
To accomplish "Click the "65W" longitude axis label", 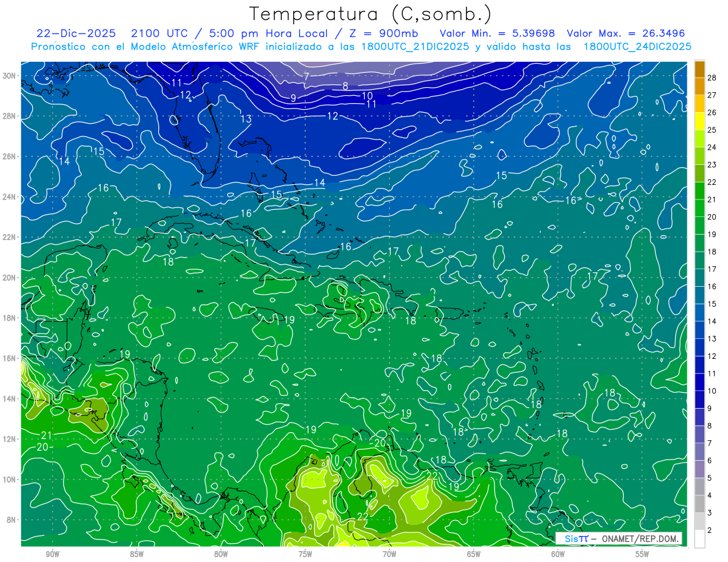I will click(474, 554).
